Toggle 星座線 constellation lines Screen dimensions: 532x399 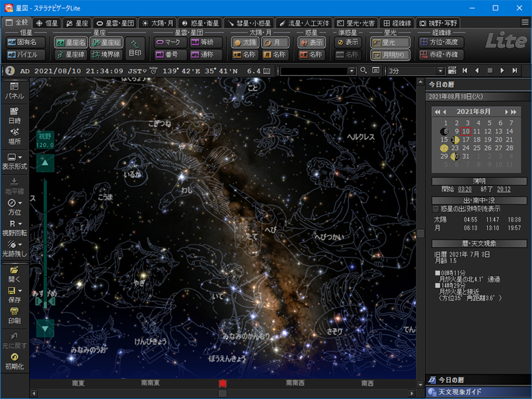pyautogui.click(x=70, y=55)
